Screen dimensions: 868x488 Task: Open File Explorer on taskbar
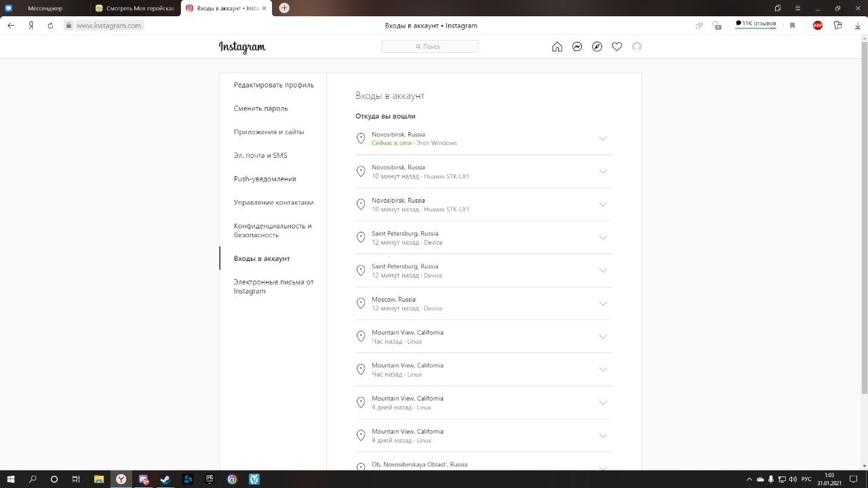[x=98, y=479]
